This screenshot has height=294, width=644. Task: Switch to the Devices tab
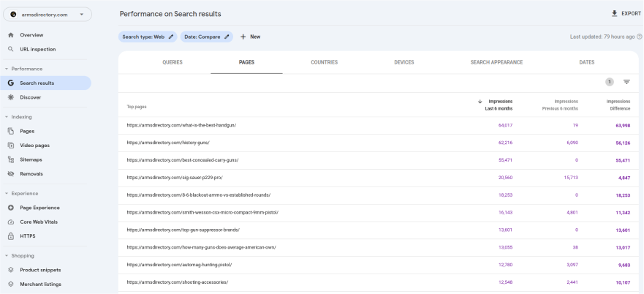tap(404, 62)
